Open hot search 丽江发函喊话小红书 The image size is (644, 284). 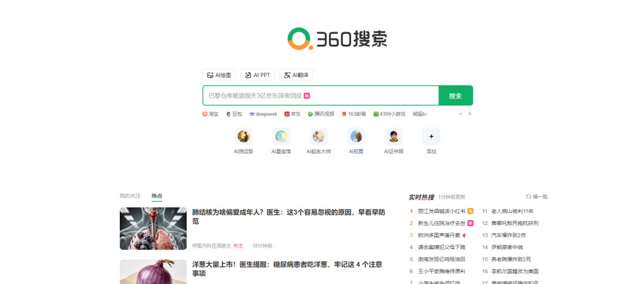pos(441,211)
